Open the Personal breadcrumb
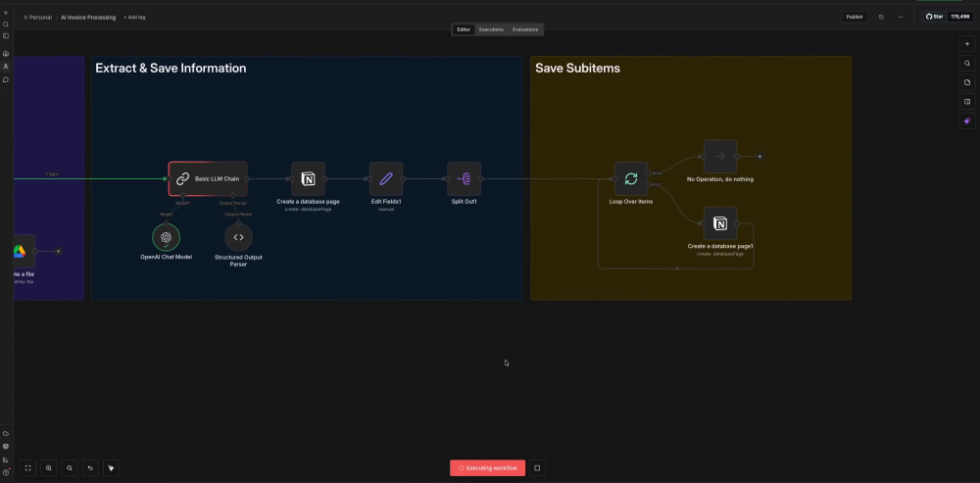The image size is (980, 483). [x=37, y=18]
